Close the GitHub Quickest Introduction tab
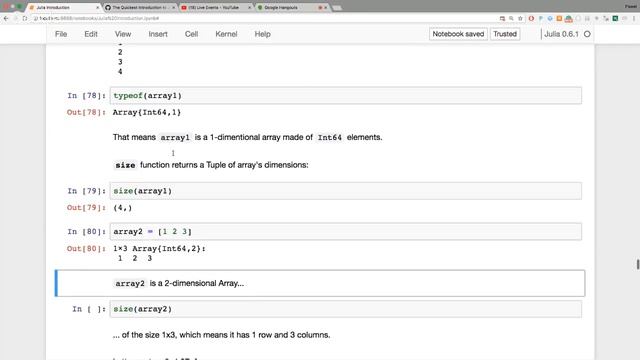 pyautogui.click(x=173, y=7)
